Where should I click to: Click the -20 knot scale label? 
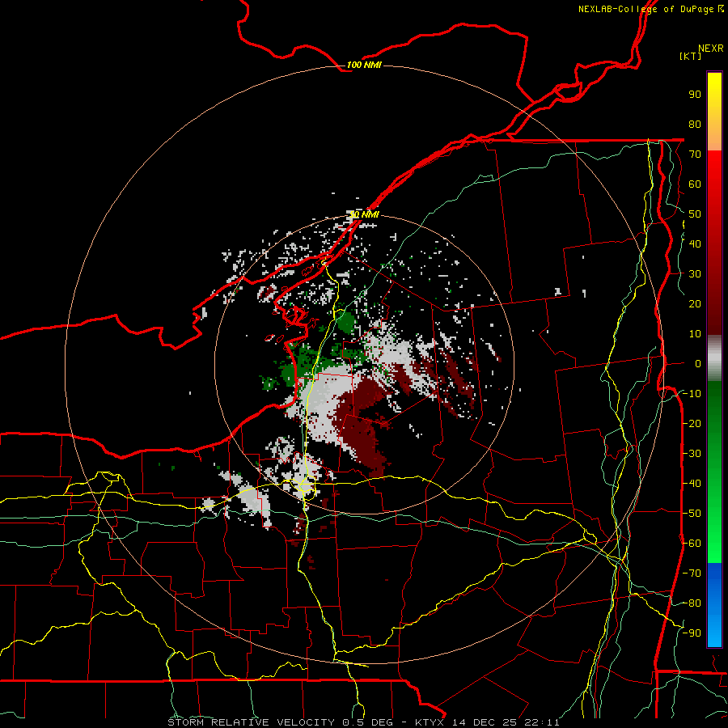coord(692,423)
